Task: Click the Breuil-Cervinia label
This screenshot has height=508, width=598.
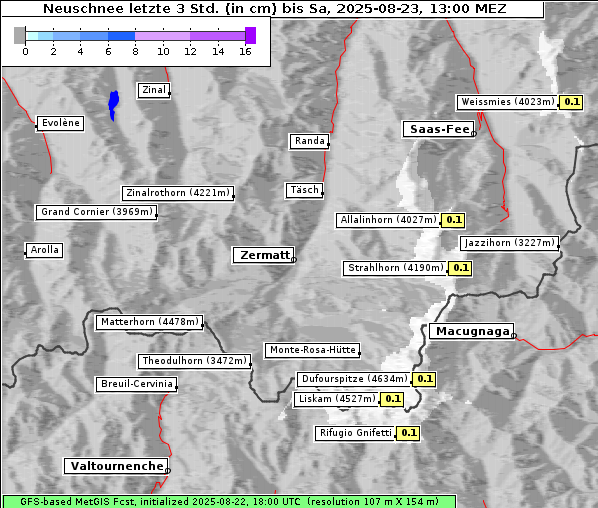Action: (137, 384)
